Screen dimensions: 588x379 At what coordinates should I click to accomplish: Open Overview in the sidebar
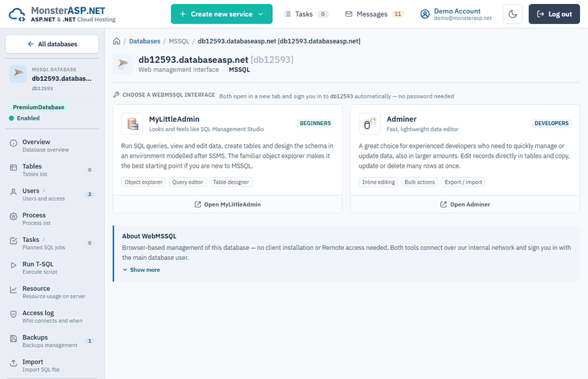coord(52,146)
